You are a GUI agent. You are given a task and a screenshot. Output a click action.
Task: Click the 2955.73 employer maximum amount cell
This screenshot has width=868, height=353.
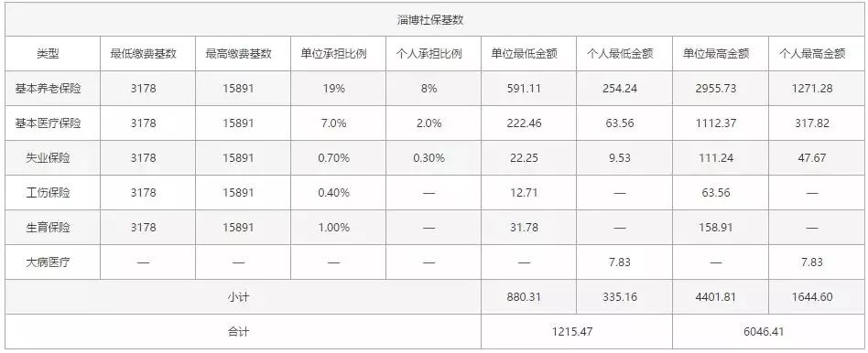pos(716,89)
